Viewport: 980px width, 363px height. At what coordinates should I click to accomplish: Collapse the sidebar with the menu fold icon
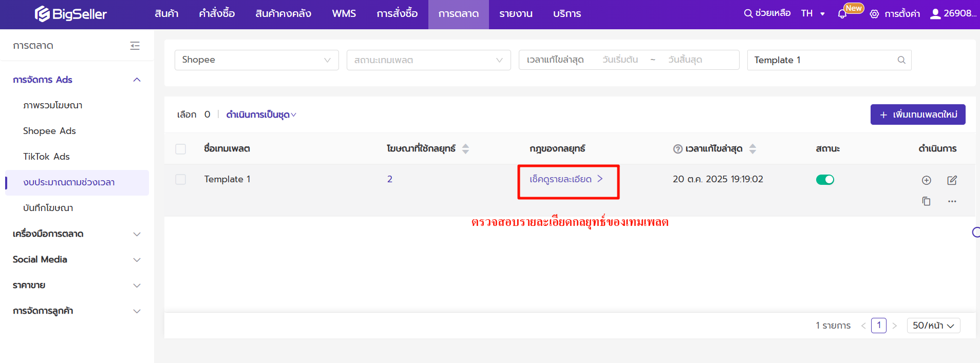point(135,46)
